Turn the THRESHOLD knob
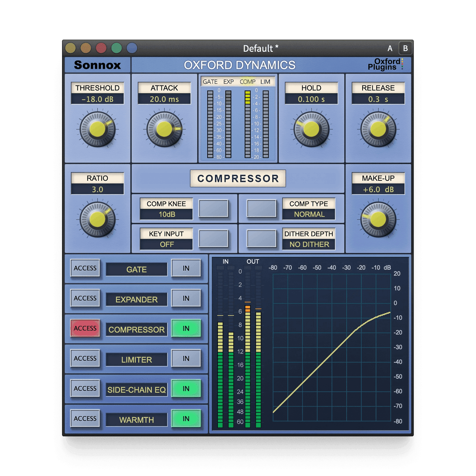 97,129
